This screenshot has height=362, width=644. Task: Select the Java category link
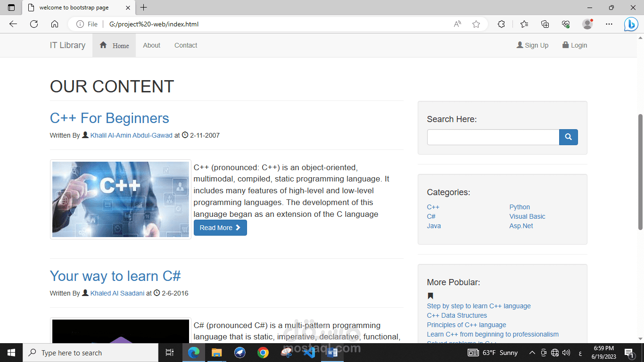[434, 226]
